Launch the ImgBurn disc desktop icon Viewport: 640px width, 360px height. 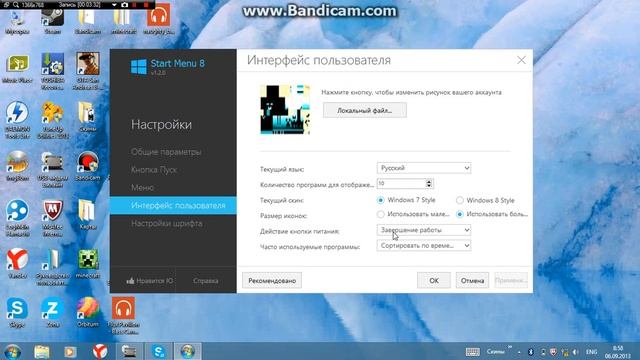[x=17, y=165]
